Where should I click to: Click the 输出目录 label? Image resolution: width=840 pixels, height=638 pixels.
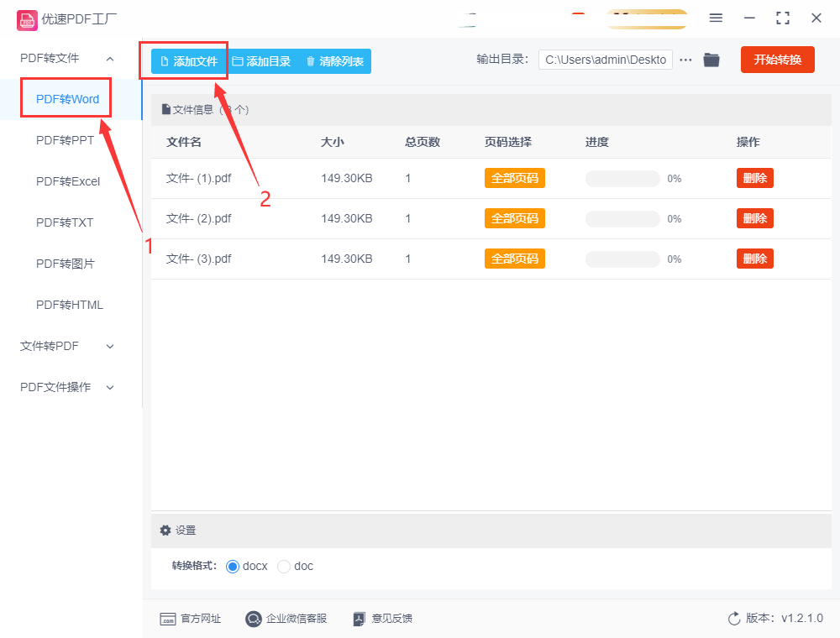coord(502,60)
